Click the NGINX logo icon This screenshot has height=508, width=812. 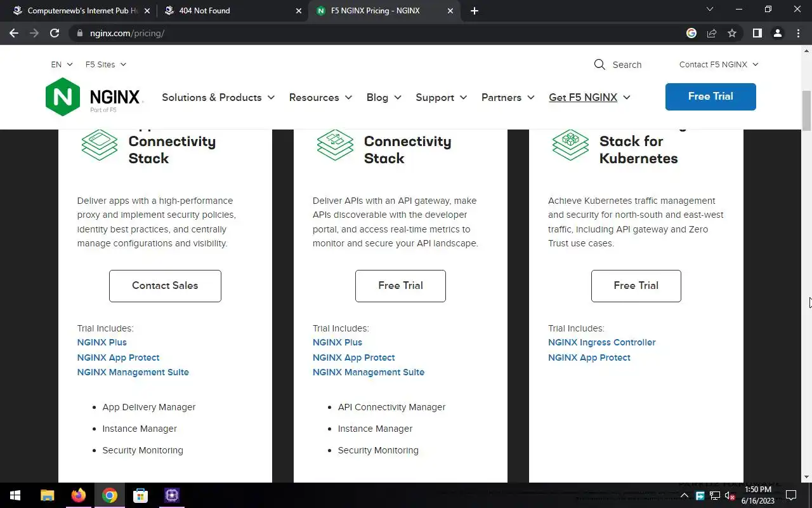pos(63,97)
